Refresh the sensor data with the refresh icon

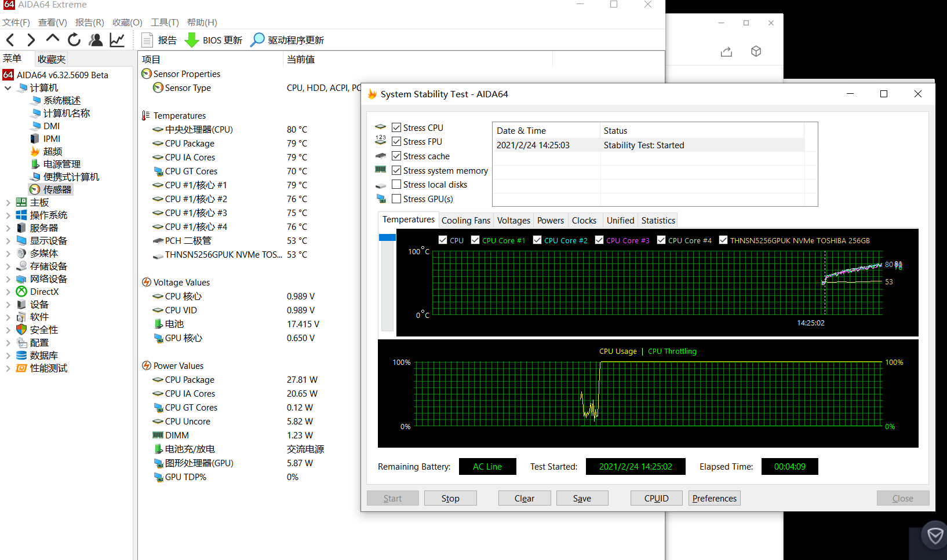(74, 40)
